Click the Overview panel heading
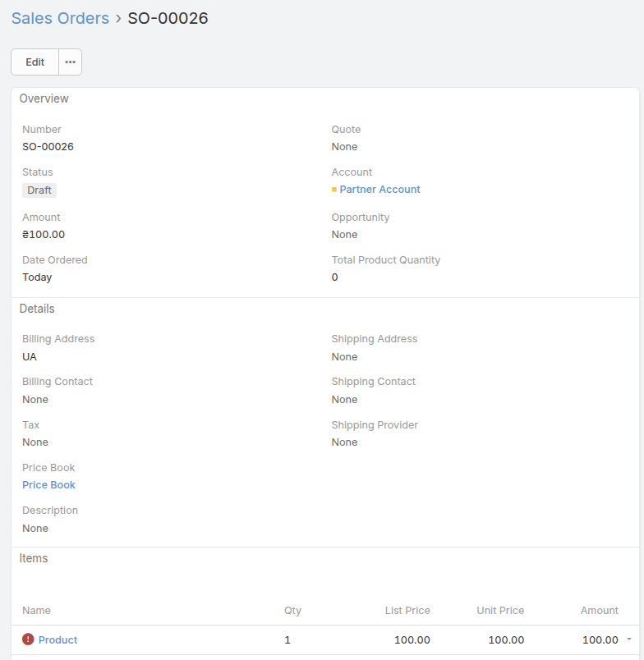The width and height of the screenshot is (644, 660). tap(44, 99)
